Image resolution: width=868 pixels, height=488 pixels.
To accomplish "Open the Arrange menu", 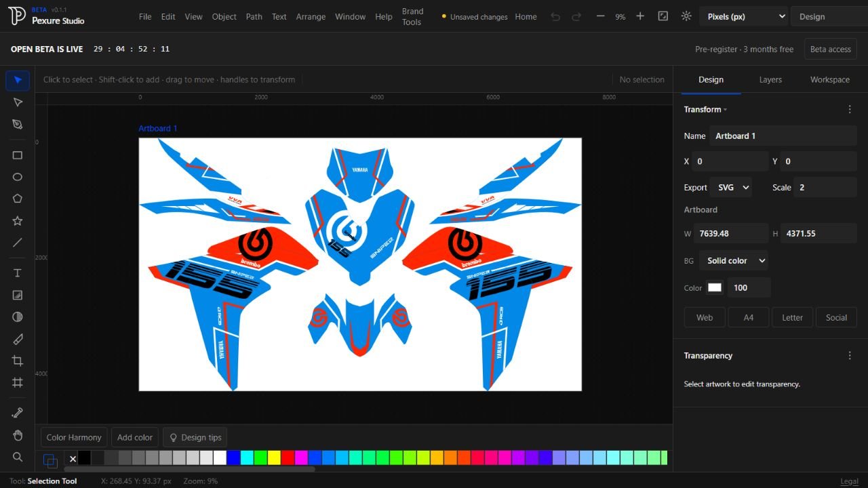I will coord(311,16).
